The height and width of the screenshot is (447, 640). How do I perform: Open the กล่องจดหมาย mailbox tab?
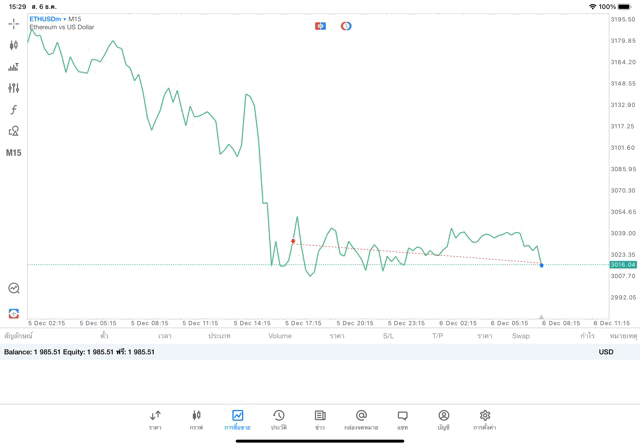[x=361, y=420]
